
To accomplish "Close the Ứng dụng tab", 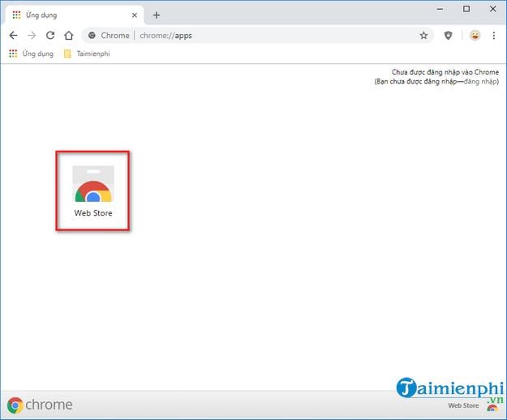I will pyautogui.click(x=135, y=15).
